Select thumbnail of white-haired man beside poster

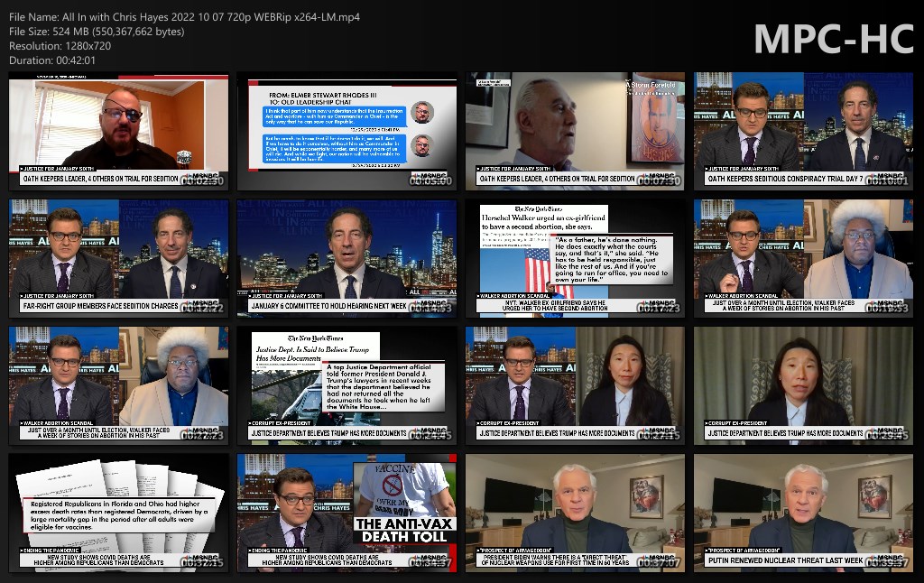(x=575, y=132)
